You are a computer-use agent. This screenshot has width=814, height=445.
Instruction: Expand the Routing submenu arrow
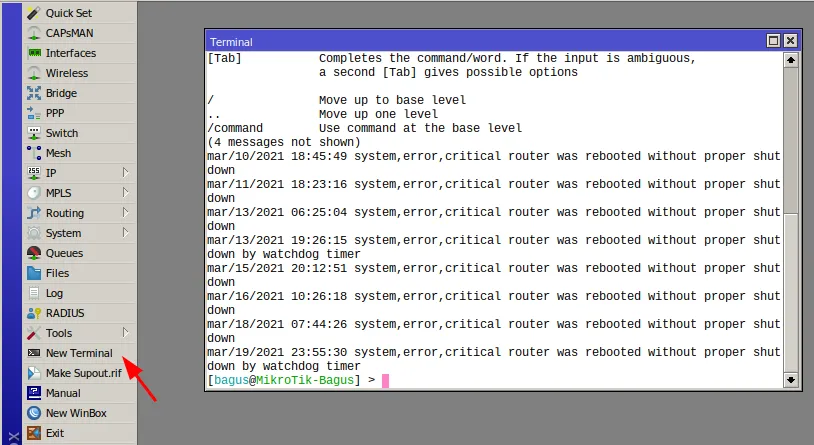tap(125, 212)
